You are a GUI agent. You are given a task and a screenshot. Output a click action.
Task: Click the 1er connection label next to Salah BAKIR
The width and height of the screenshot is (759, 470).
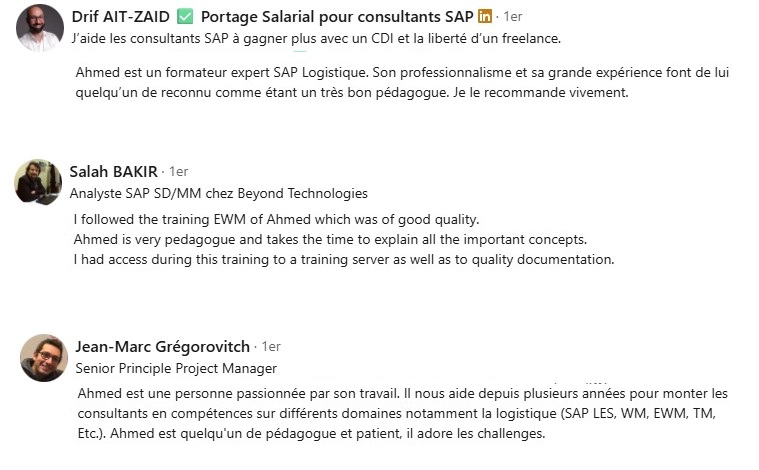coord(178,172)
